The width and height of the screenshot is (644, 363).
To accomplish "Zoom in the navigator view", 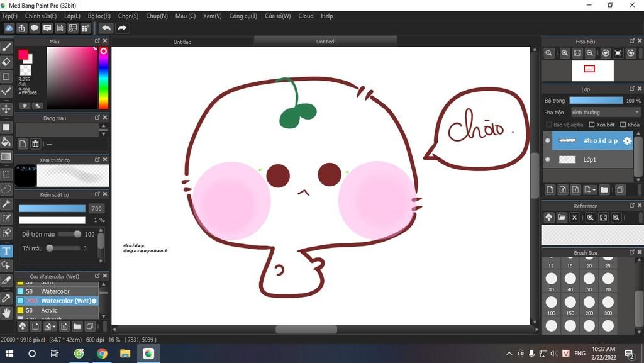I will point(565,53).
